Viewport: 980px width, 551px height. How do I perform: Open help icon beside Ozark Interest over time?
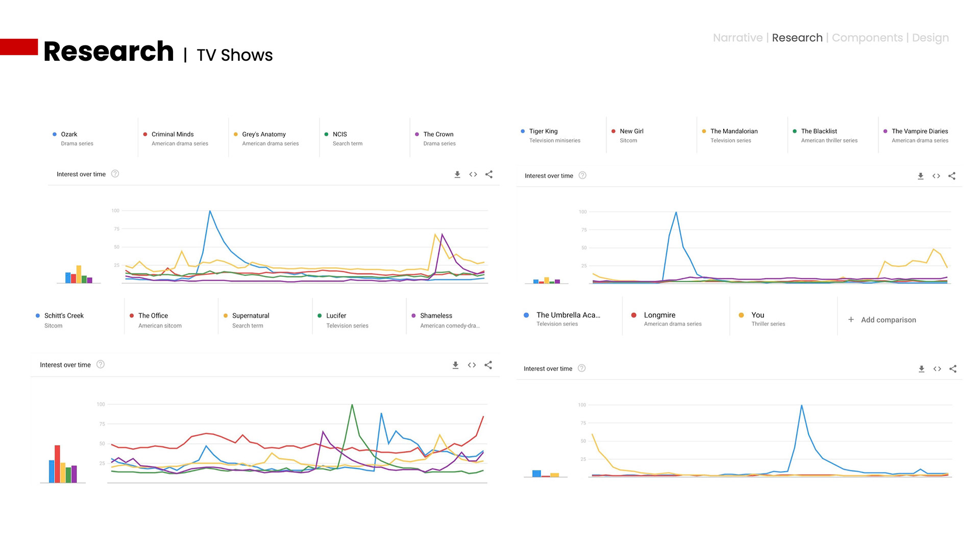pos(115,174)
